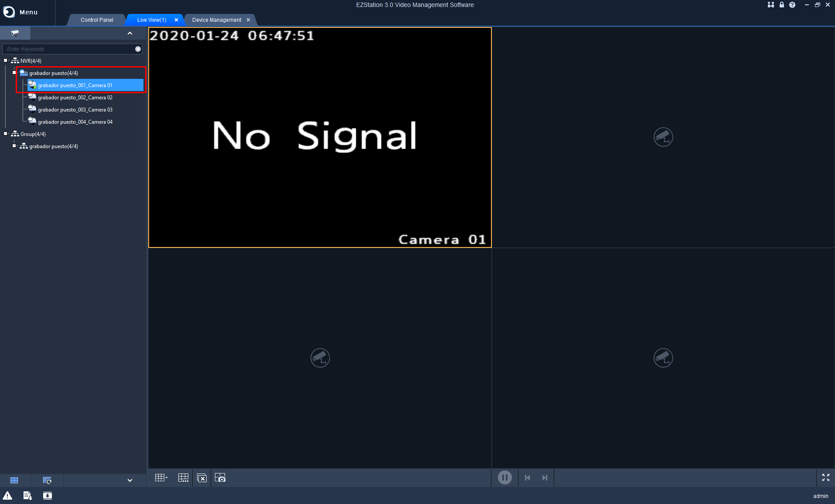Expand the bottom view selection dropdown

tap(130, 480)
